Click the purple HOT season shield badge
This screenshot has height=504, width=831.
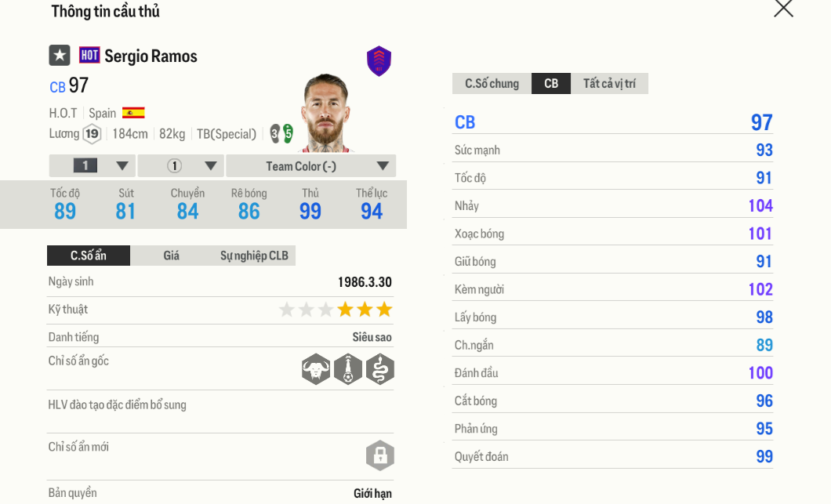[x=379, y=61]
